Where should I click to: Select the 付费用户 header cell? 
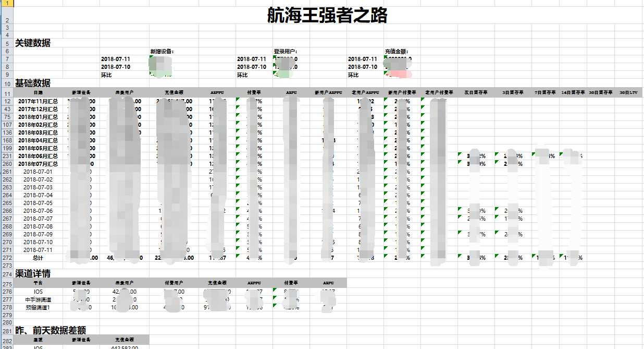pos(174,283)
